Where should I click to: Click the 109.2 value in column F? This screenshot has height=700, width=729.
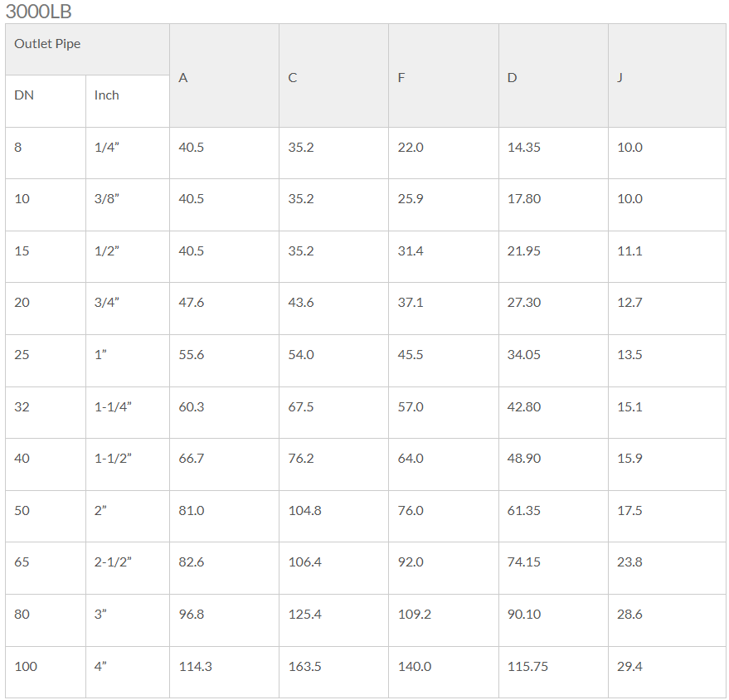[x=444, y=620]
